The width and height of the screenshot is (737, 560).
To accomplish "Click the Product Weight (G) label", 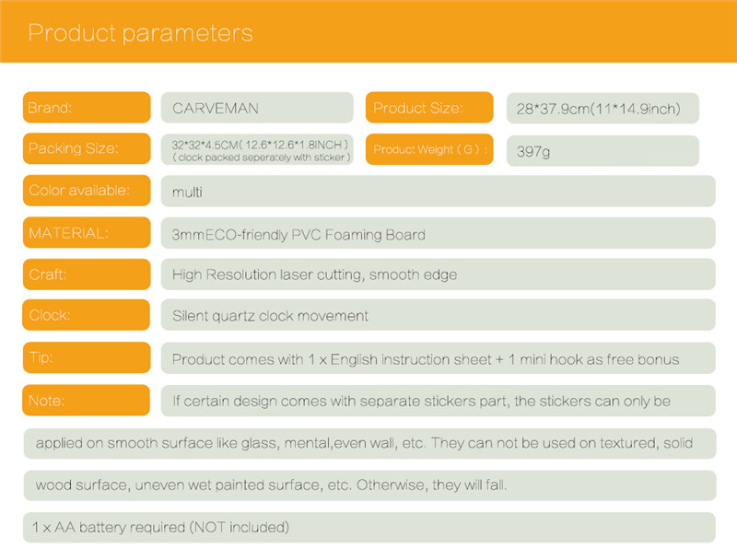I will (429, 149).
